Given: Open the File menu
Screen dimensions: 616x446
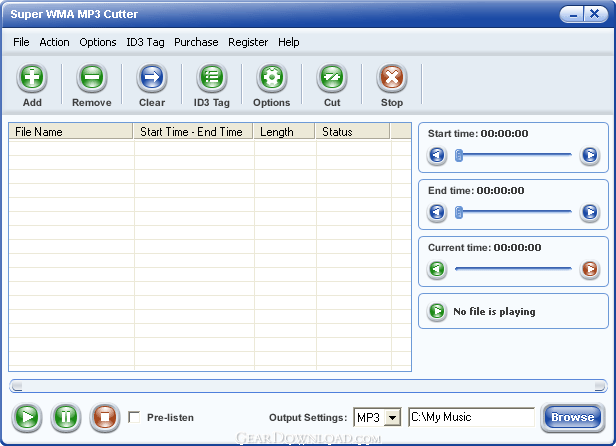Looking at the screenshot, I should [21, 42].
